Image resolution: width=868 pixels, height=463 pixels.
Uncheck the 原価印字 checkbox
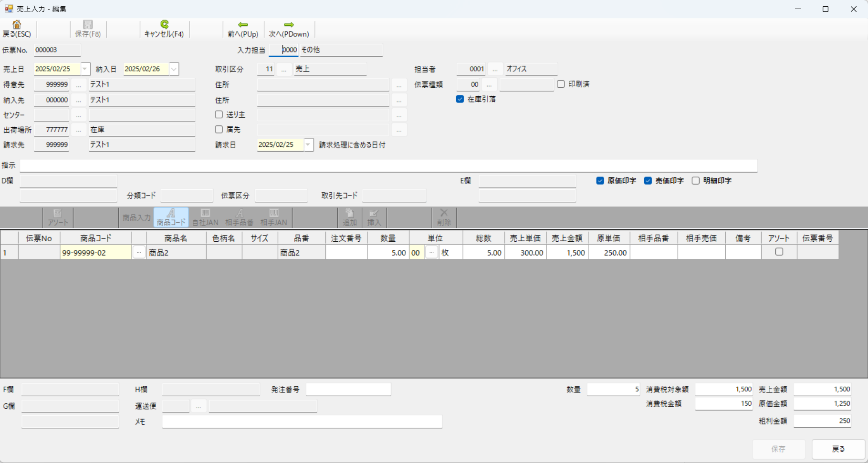600,181
